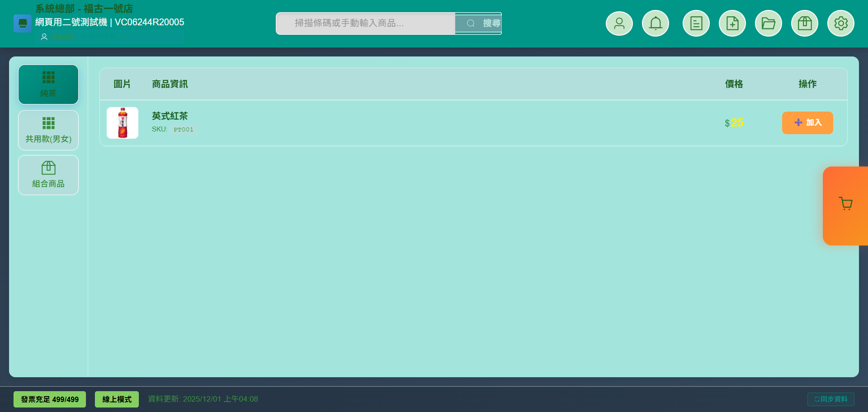Image resolution: width=868 pixels, height=412 pixels.
Task: Open the user account icon
Action: pyautogui.click(x=619, y=23)
